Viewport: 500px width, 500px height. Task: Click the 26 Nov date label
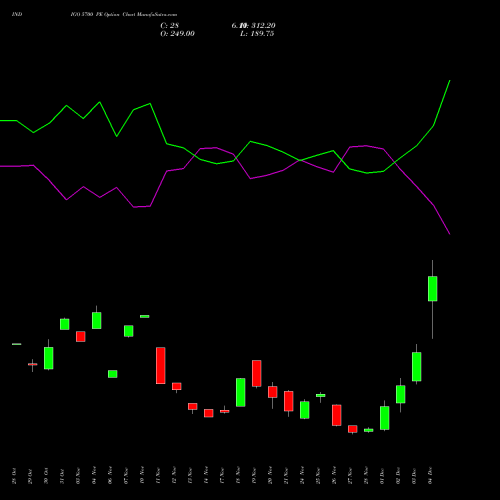(334, 475)
